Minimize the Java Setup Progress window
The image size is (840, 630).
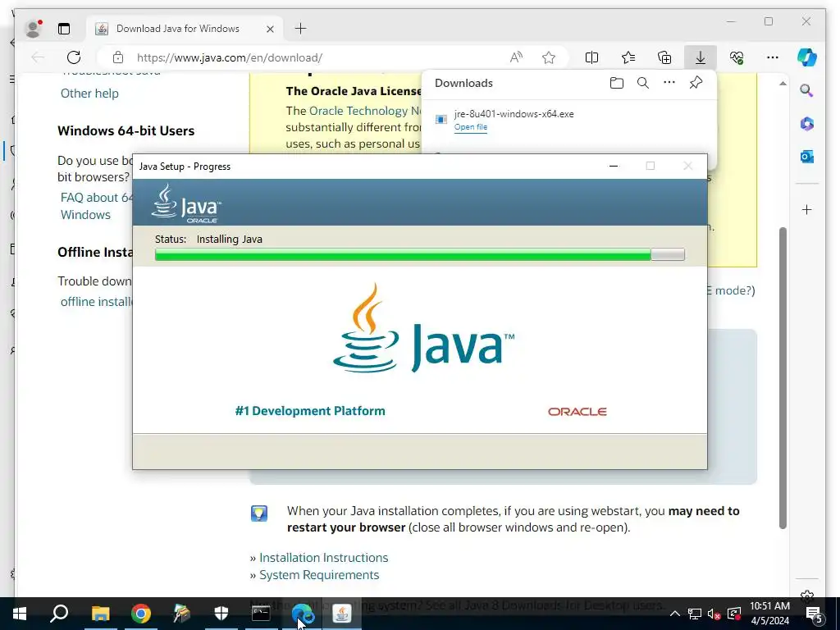(x=614, y=166)
